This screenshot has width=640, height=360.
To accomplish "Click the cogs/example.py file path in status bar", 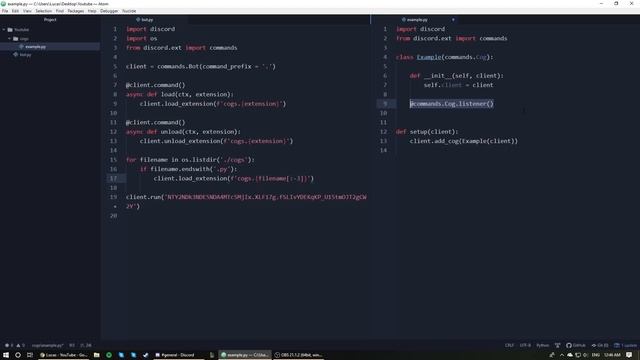I will point(47,345).
